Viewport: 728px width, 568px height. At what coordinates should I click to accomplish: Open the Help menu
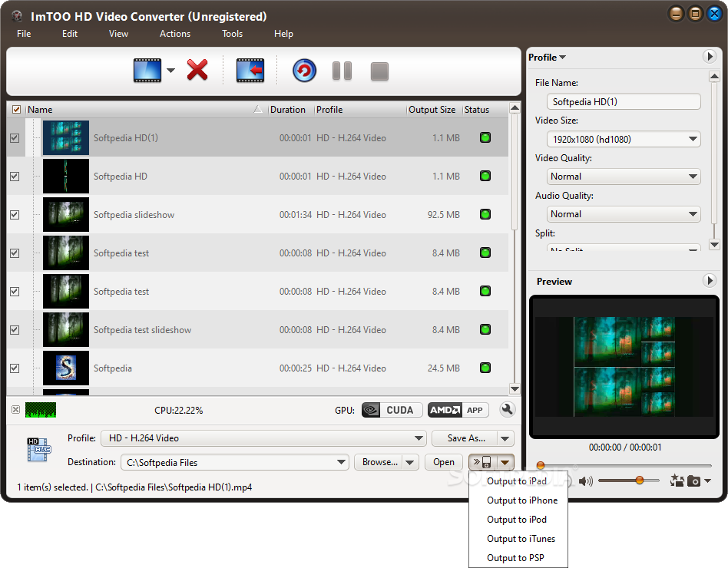point(283,34)
